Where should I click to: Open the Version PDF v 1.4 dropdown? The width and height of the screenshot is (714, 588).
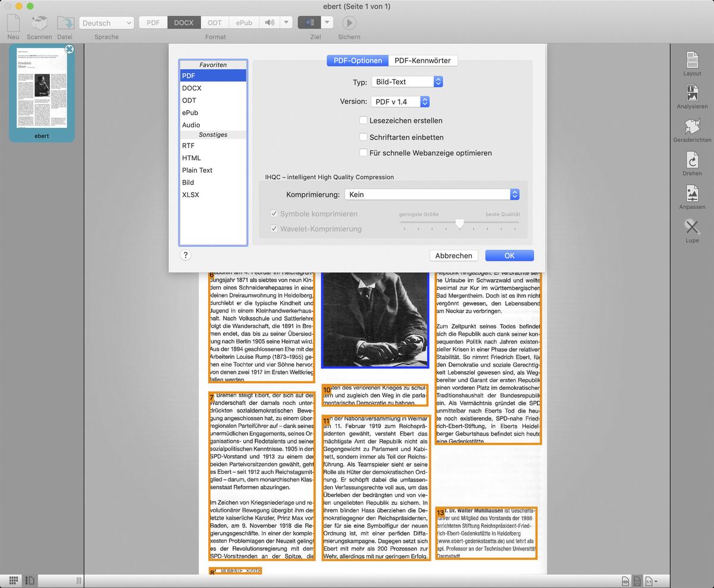tap(400, 102)
